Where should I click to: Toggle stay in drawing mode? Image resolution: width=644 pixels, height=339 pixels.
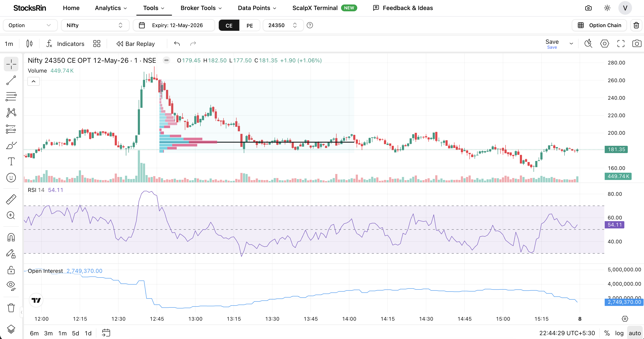pyautogui.click(x=11, y=254)
